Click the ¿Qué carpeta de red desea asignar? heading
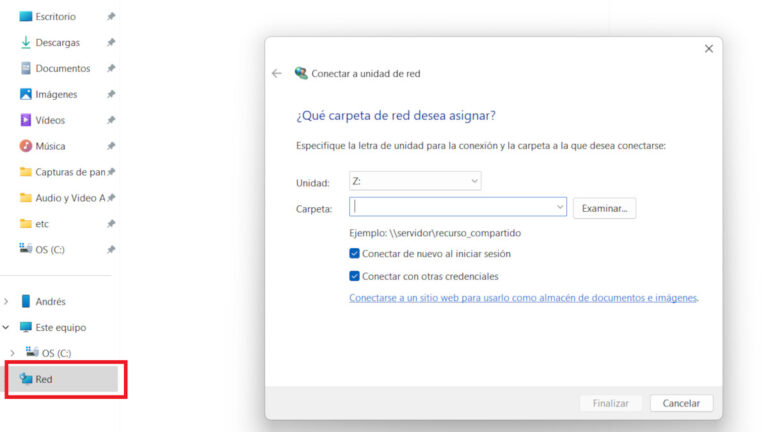Screen dimensions: 768x432 pos(396,116)
